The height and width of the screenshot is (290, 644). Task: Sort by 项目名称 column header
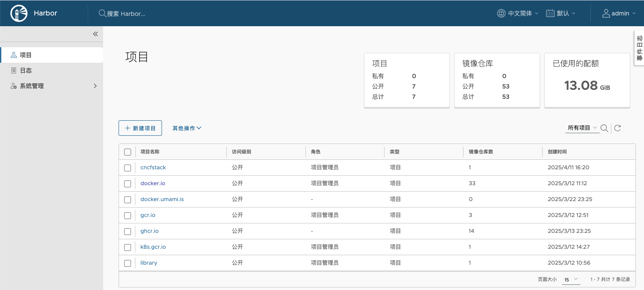(150, 152)
